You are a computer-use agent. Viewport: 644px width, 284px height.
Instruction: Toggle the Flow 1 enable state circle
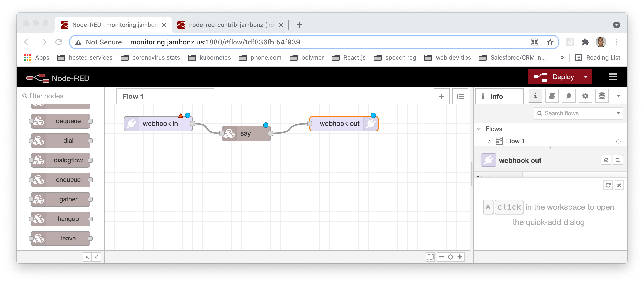[618, 141]
